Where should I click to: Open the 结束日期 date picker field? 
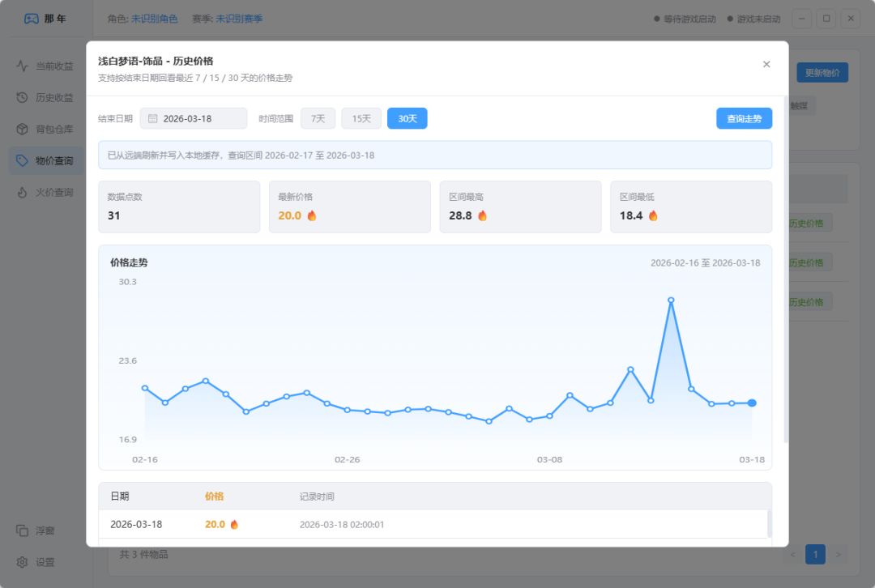pos(194,118)
